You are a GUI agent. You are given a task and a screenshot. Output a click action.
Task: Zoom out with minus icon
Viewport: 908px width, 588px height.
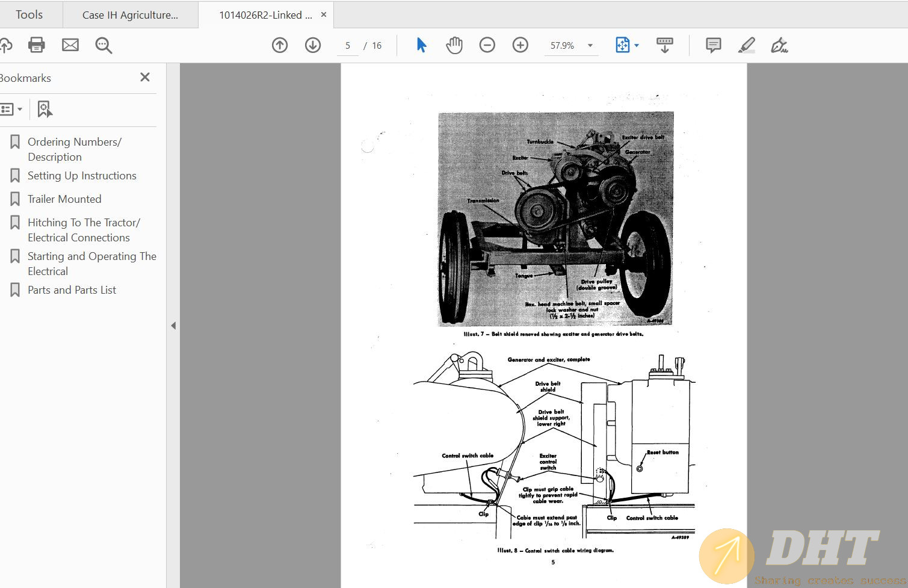point(487,45)
